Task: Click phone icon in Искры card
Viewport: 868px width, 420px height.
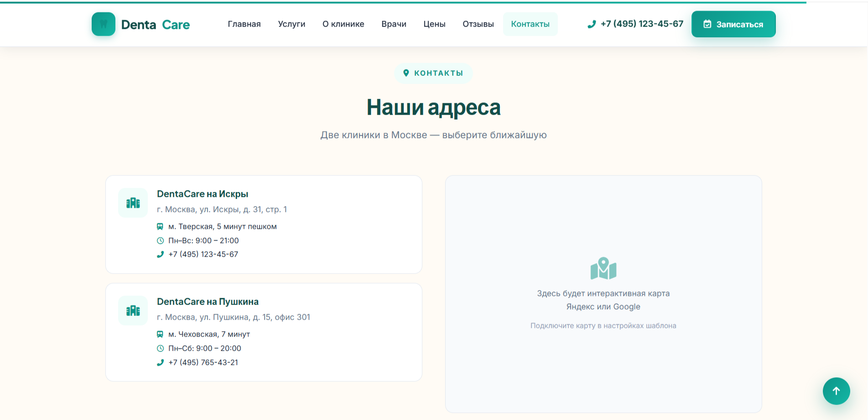Action: point(160,254)
